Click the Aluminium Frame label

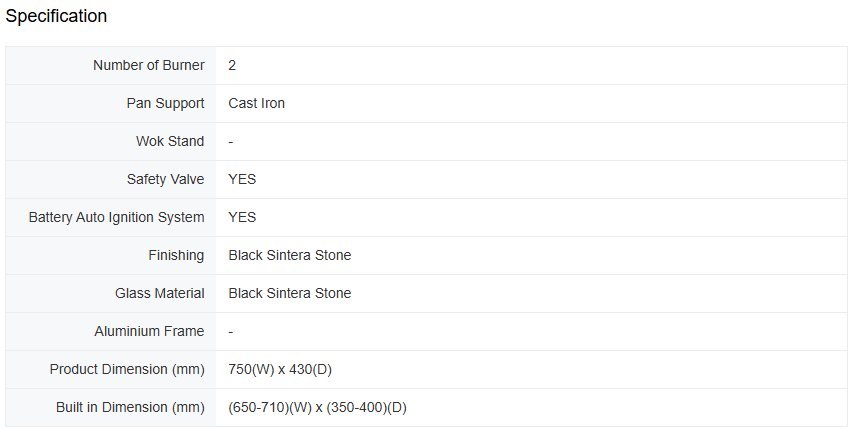(149, 331)
